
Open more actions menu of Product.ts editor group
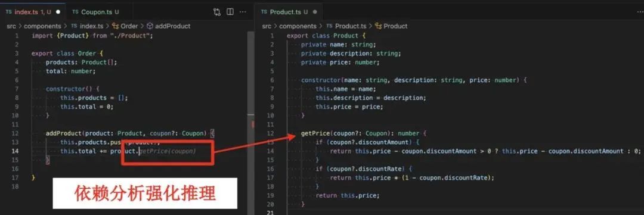click(639, 12)
